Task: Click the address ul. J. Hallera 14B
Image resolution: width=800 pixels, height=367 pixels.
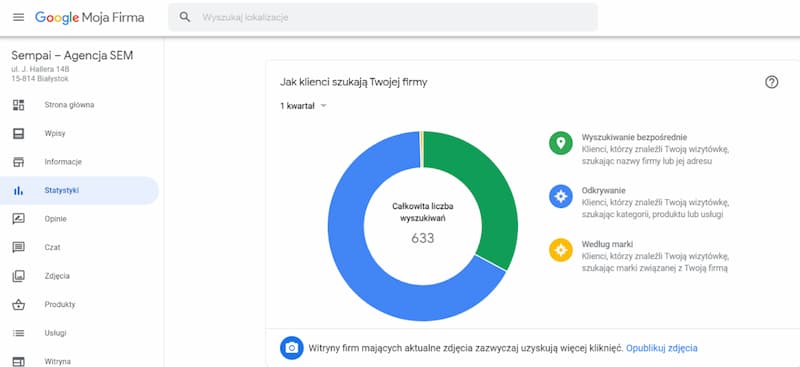Action: click(40, 69)
